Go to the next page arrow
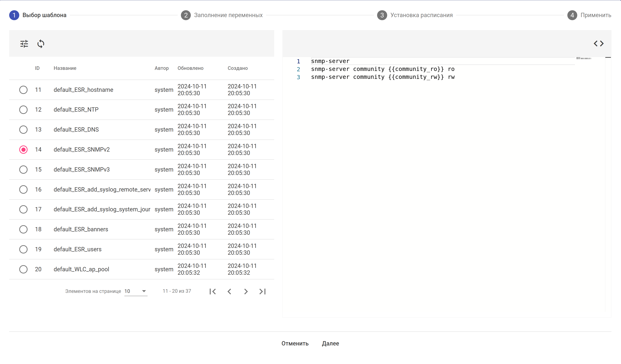Screen dimensions: 621x364 coord(246,292)
